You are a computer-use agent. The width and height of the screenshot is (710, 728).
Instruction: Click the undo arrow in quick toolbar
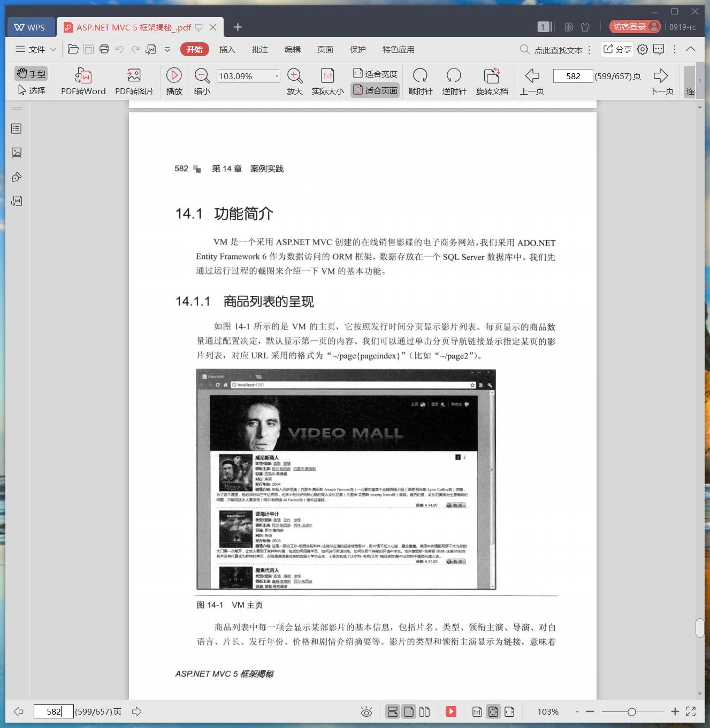click(x=120, y=49)
